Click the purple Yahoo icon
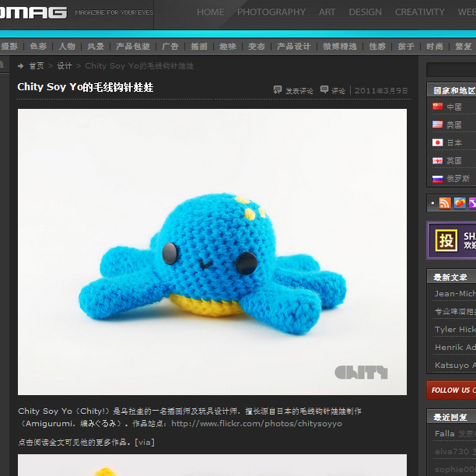476x476 pixels. tap(472, 203)
